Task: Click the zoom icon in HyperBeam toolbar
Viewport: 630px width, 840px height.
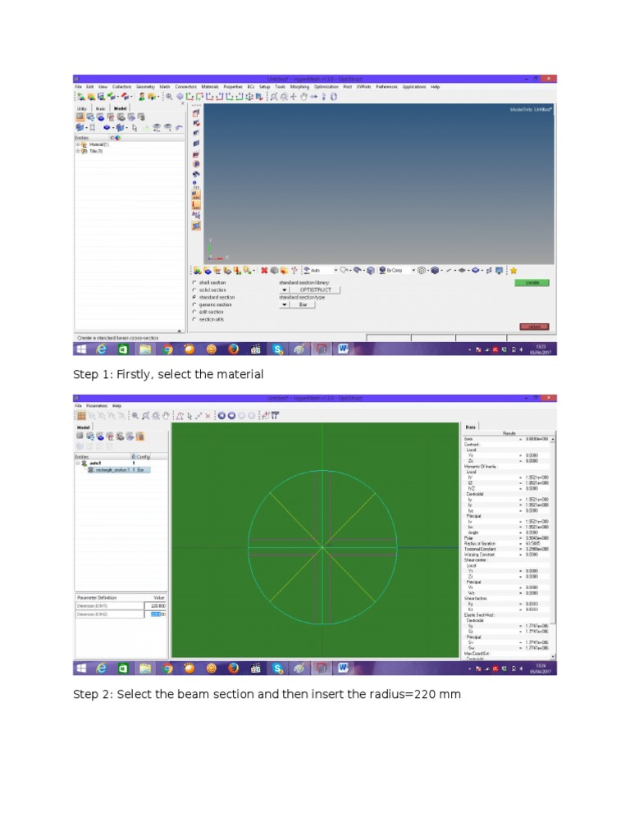Action: click(135, 416)
